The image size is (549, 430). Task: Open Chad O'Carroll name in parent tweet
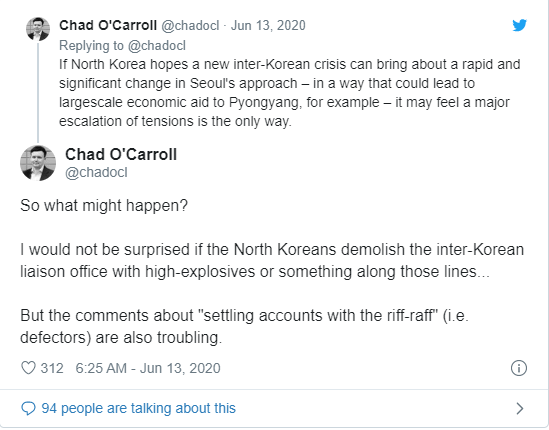[x=108, y=25]
